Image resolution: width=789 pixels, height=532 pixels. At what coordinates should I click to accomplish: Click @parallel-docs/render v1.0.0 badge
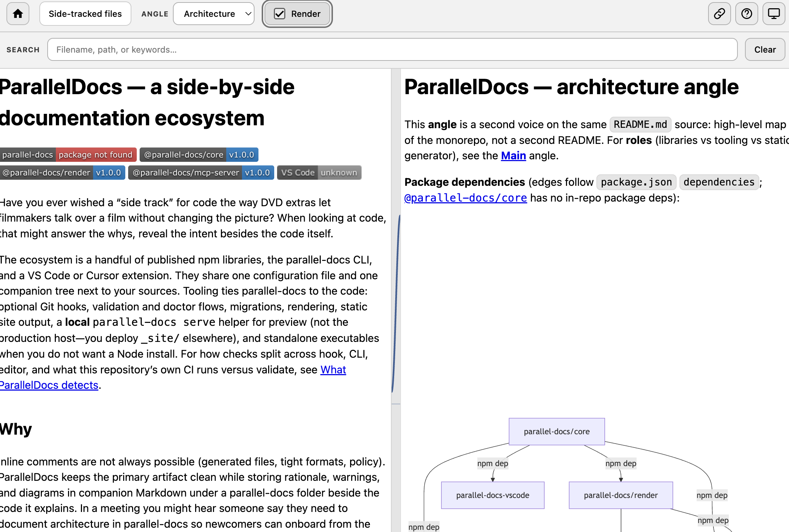point(62,173)
